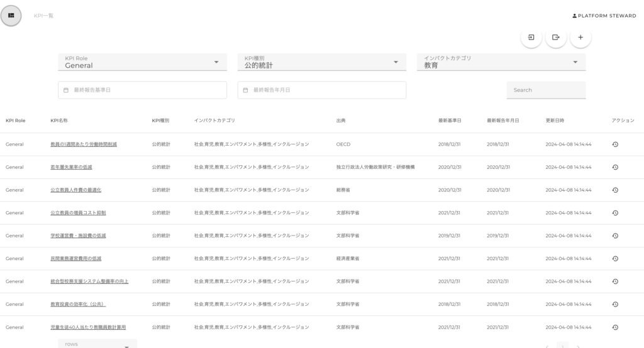This screenshot has width=644, height=348.
Task: Open the main menu grid icon
Action: point(11,16)
